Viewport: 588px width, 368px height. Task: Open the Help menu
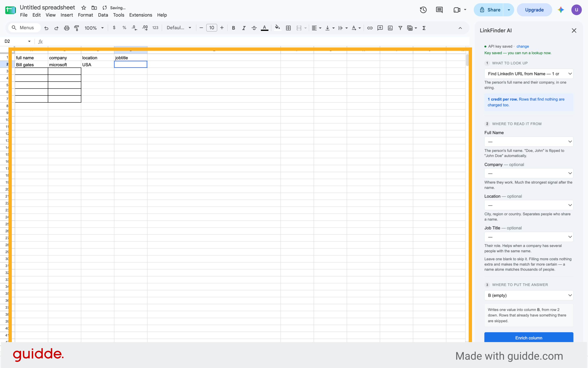(x=162, y=15)
